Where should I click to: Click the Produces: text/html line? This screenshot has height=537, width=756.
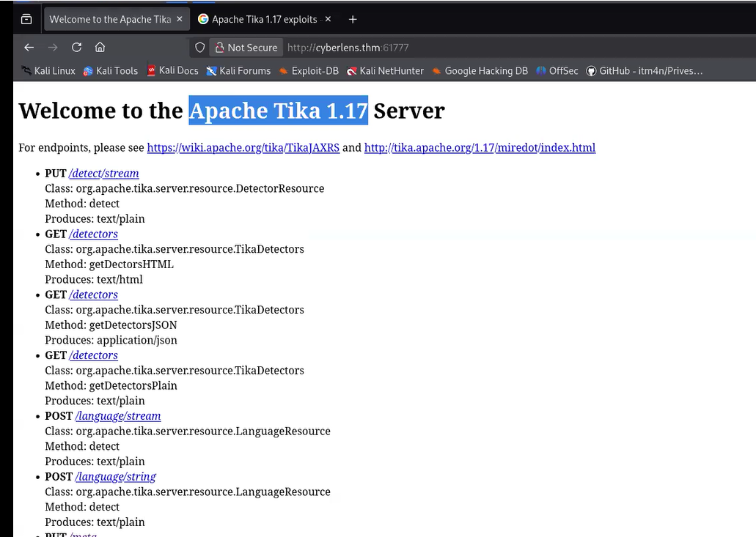94,279
